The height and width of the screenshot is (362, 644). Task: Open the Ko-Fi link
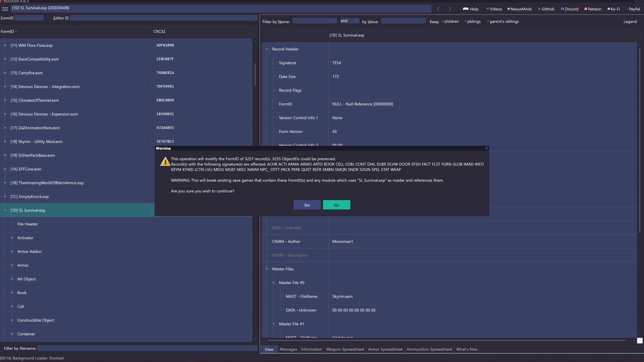[x=613, y=9]
